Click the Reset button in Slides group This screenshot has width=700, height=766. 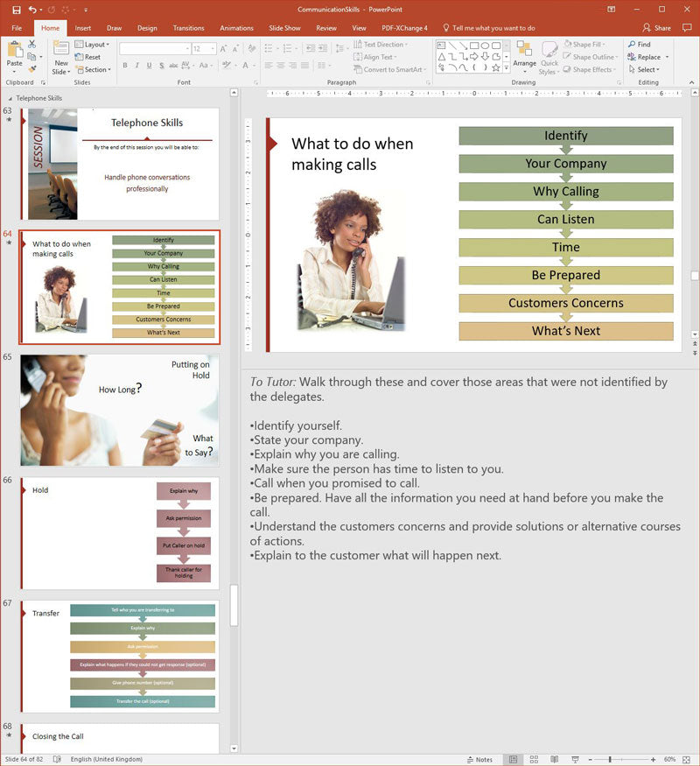coord(87,57)
